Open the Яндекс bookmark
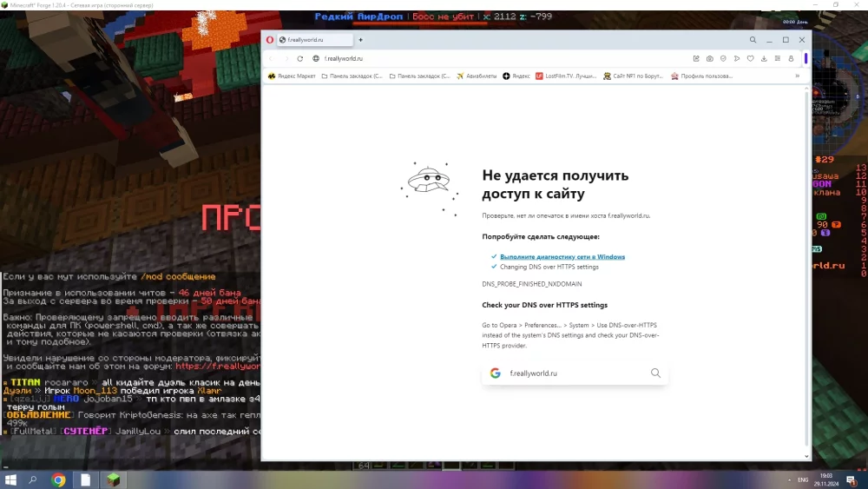Screen dimensions: 868x489 point(516,76)
